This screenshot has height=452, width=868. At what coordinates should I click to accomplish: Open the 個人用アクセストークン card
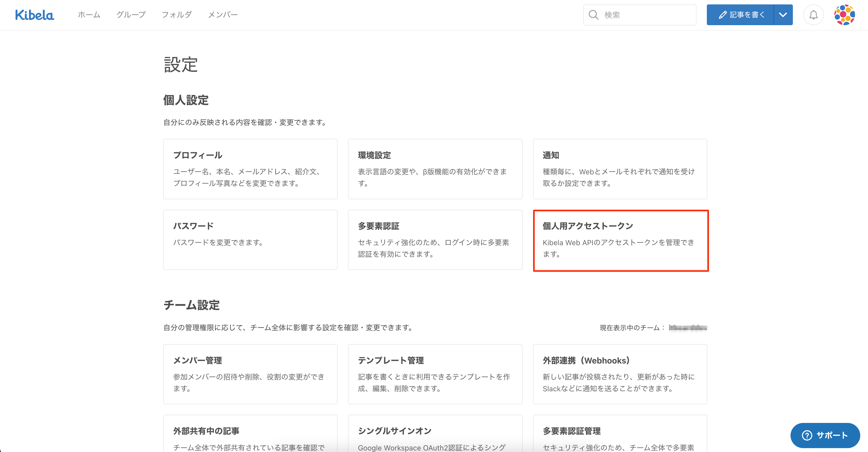click(620, 240)
